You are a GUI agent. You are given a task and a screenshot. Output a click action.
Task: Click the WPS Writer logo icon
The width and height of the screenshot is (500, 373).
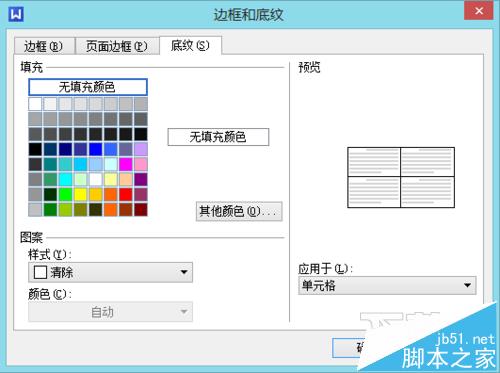[x=16, y=14]
